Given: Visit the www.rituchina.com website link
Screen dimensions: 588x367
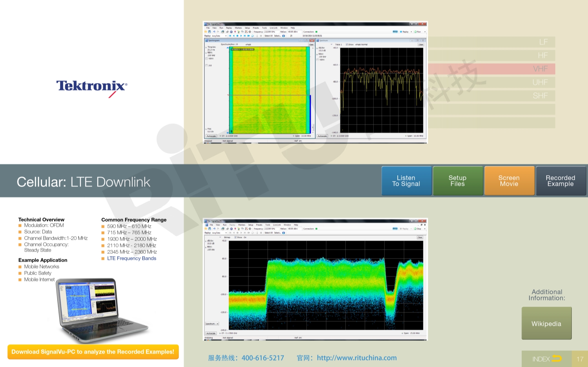Looking at the screenshot, I should tap(356, 358).
